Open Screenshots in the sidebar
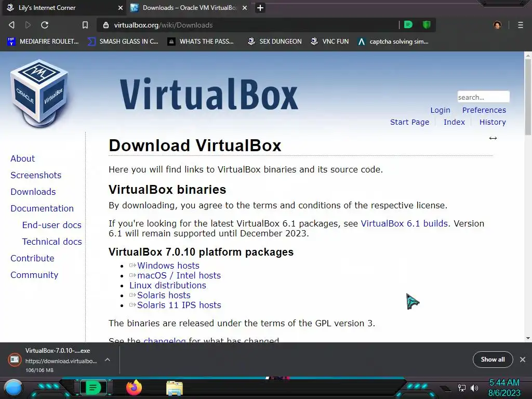The image size is (532, 399). 36,175
